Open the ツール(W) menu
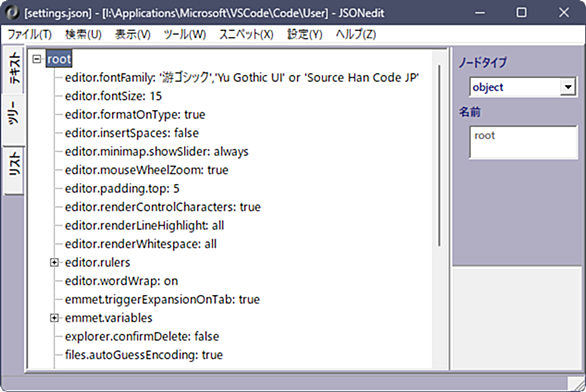 185,34
